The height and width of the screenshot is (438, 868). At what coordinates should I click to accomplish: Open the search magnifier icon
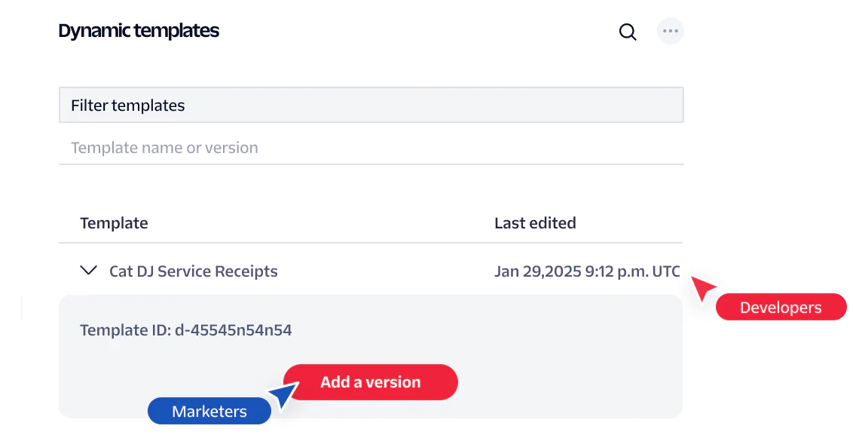[627, 32]
